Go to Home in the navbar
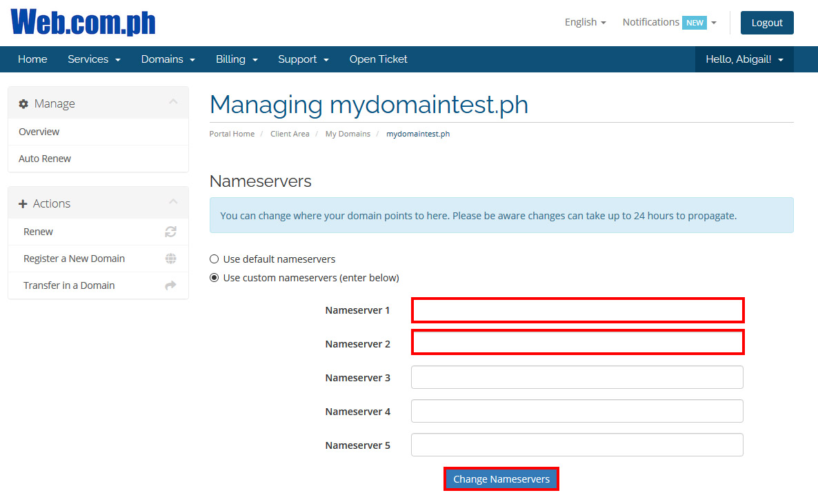The width and height of the screenshot is (818, 504). (x=32, y=59)
